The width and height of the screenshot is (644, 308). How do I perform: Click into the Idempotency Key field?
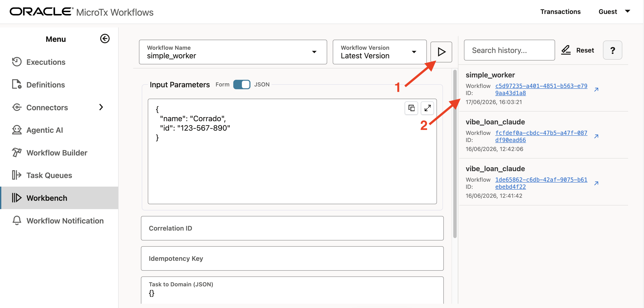(x=292, y=259)
